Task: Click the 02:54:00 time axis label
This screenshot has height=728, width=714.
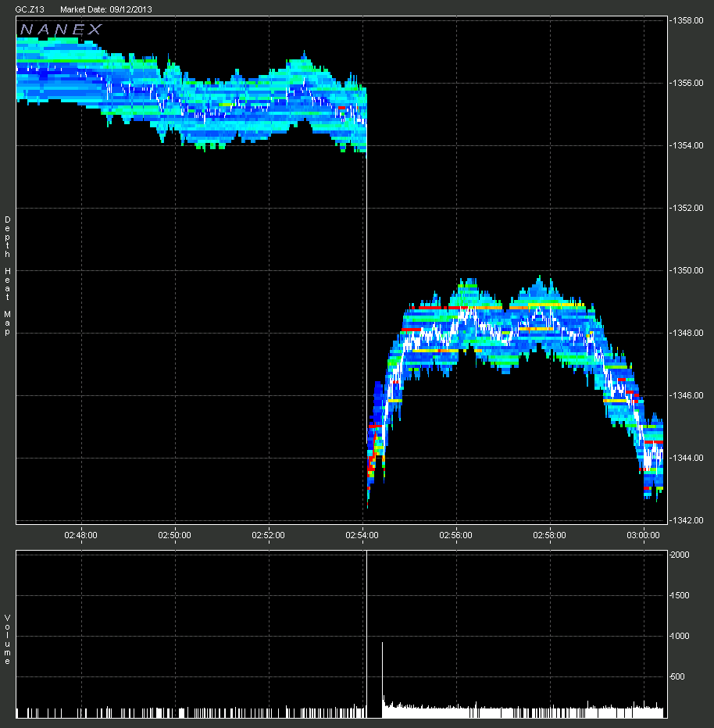Action: point(362,535)
